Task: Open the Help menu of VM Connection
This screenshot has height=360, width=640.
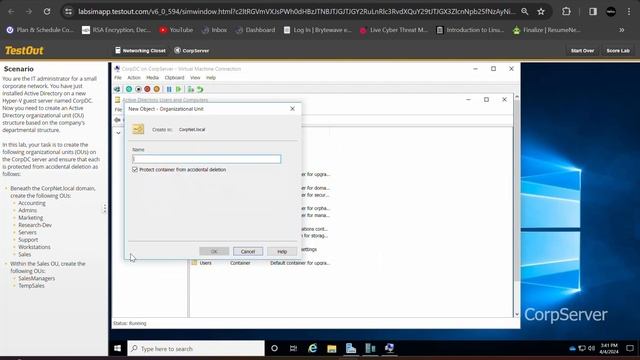Action: [x=211, y=78]
